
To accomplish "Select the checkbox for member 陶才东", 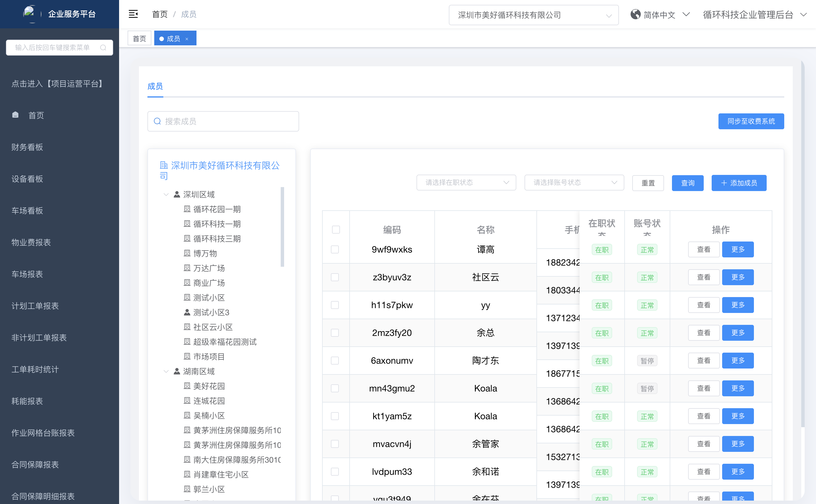I will [335, 360].
